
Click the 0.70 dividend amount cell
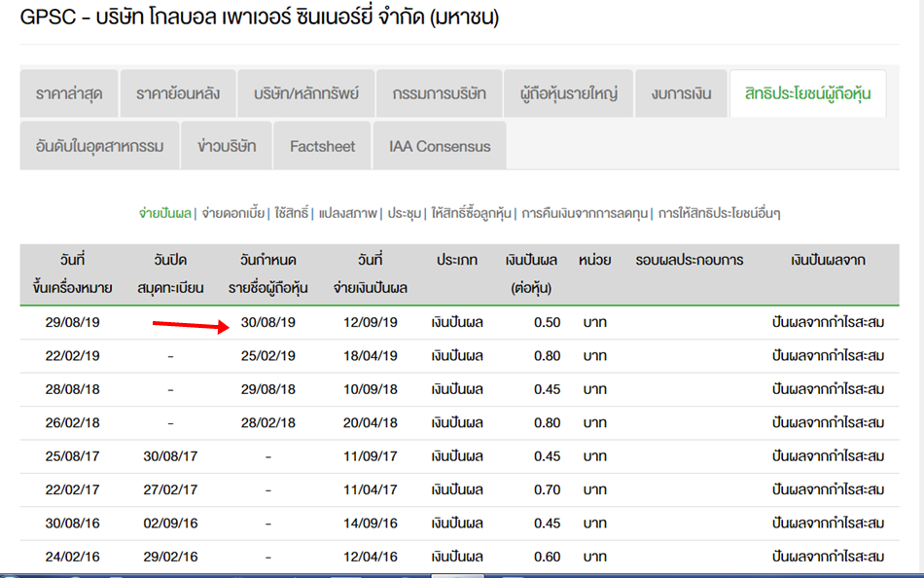[x=547, y=490]
